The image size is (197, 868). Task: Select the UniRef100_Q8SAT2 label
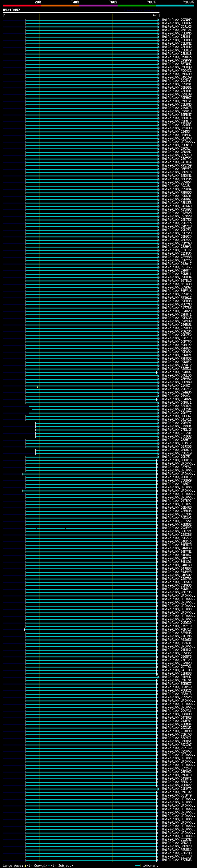tap(177, 365)
